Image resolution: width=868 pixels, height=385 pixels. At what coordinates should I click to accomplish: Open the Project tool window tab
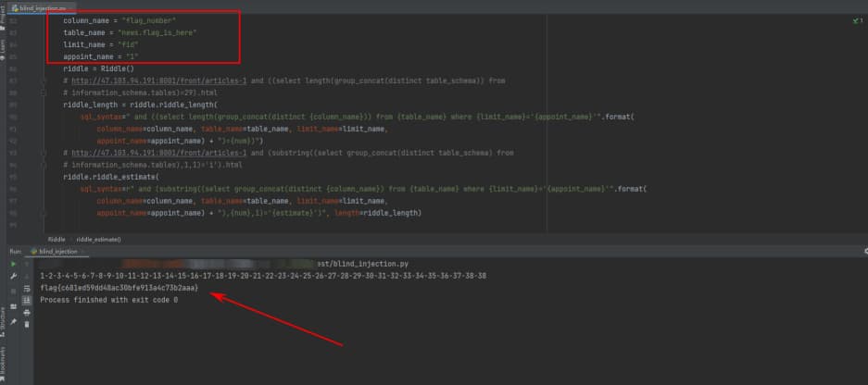2,16
